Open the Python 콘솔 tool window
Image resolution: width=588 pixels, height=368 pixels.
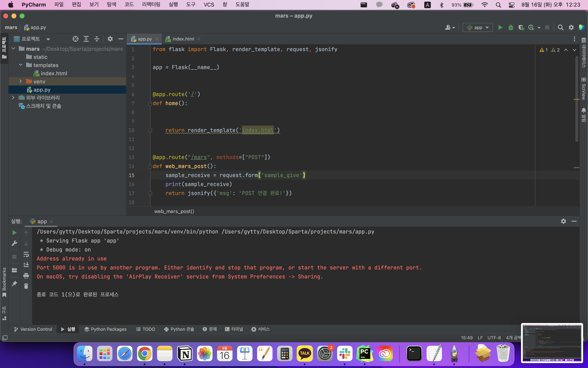point(179,329)
